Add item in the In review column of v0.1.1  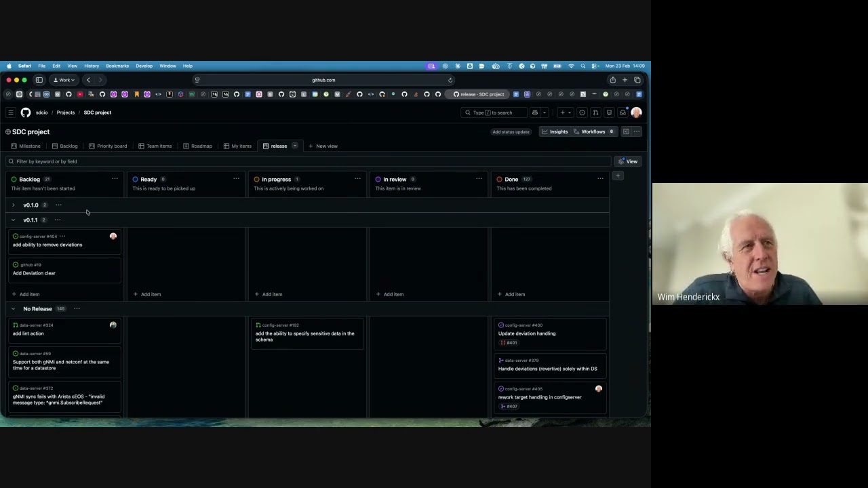(x=390, y=294)
